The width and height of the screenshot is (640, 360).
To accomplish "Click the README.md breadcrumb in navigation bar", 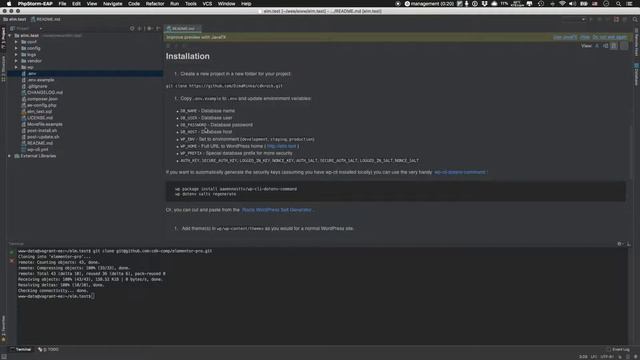I will [45, 19].
